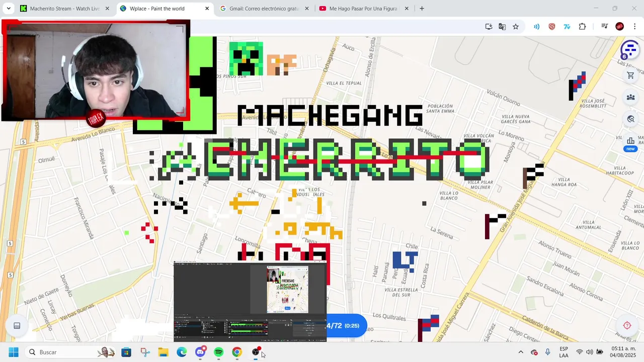Click the Avenida Lo Blanco street label
Image resolution: width=644 pixels, height=362 pixels.
click(93, 133)
